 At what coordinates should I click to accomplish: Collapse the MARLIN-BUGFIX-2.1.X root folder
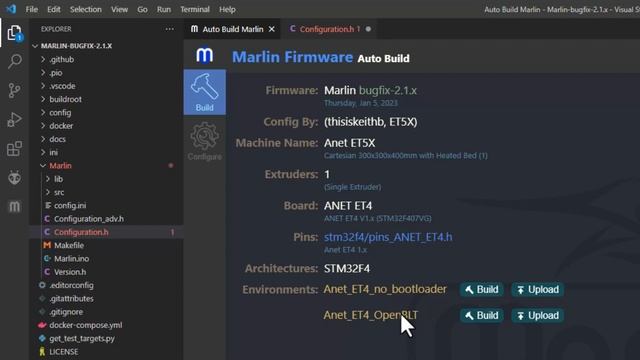pos(76,46)
